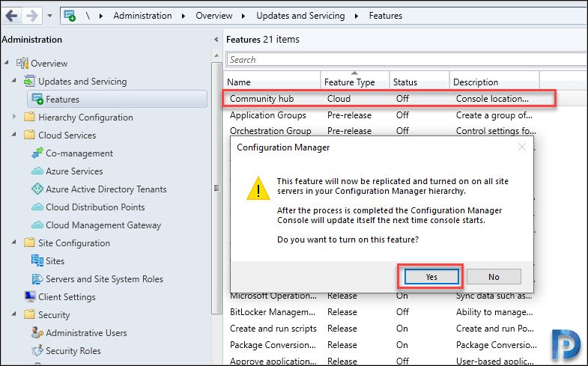Click the Azure Active Directory Tenants icon
The image size is (588, 366).
tap(37, 189)
